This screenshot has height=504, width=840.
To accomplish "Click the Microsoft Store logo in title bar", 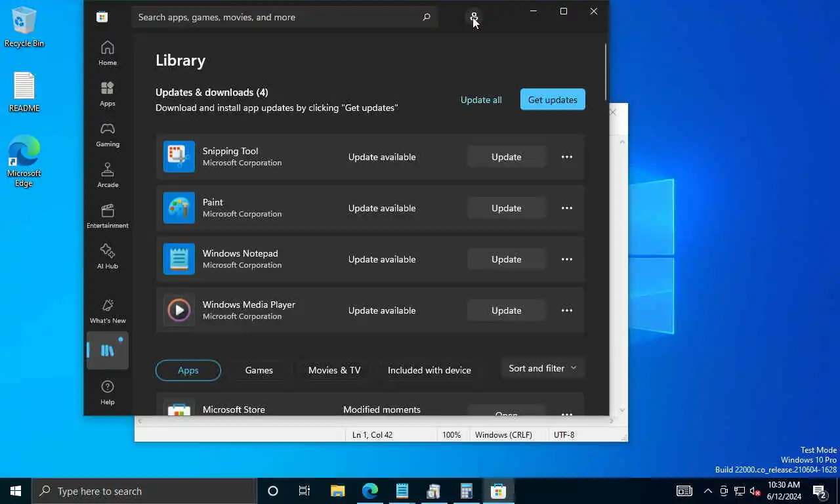I will tap(102, 17).
